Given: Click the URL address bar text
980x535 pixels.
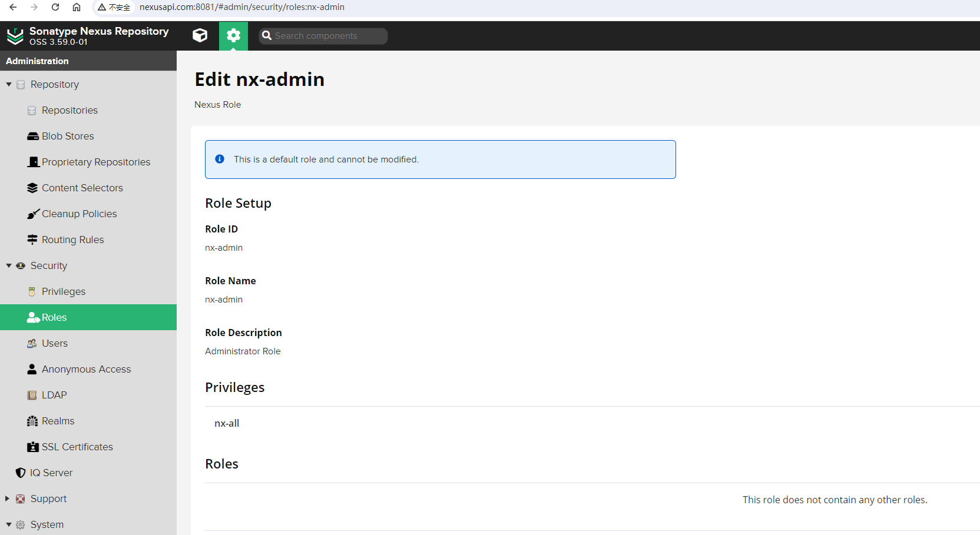Looking at the screenshot, I should pyautogui.click(x=242, y=7).
